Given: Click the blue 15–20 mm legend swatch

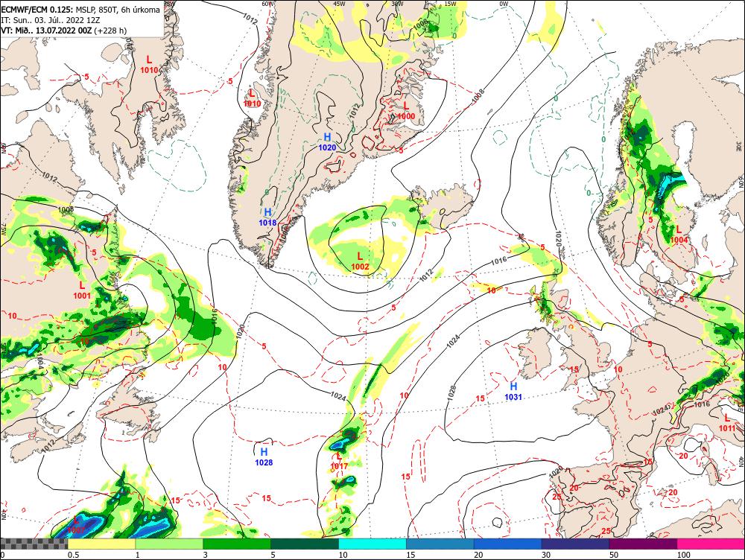Looking at the screenshot, I should (440, 544).
